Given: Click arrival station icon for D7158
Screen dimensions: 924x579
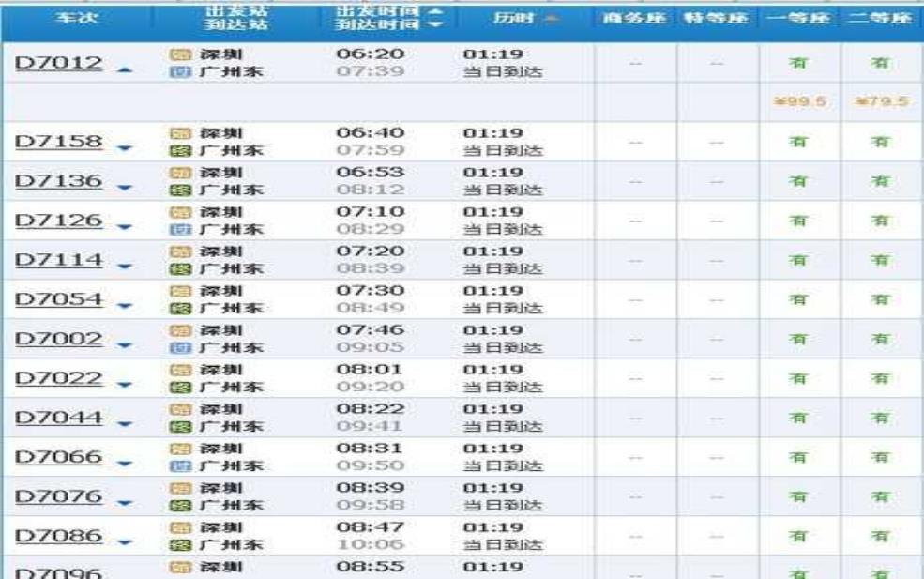Looking at the screenshot, I should tap(180, 151).
